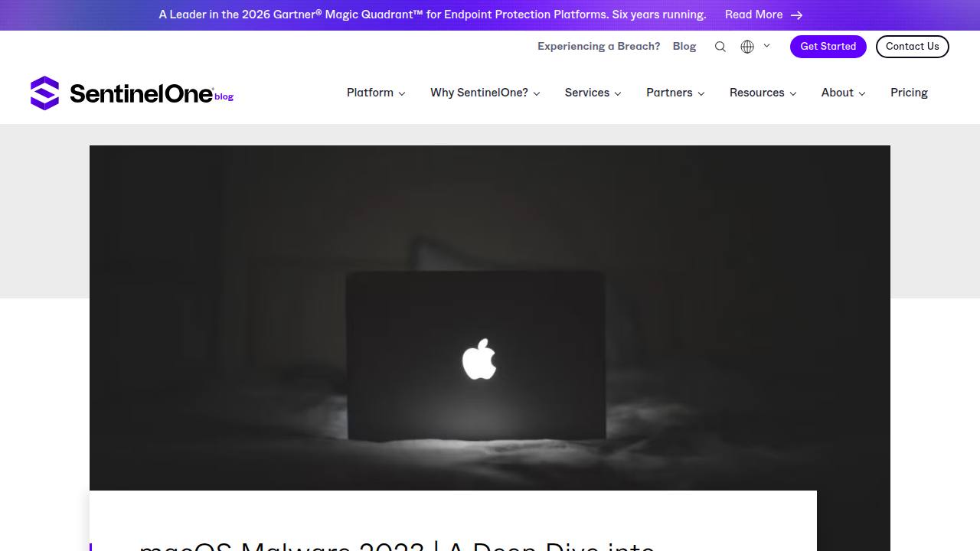Open Experiencing a Breach? link
Image resolution: width=980 pixels, height=551 pixels.
(599, 46)
